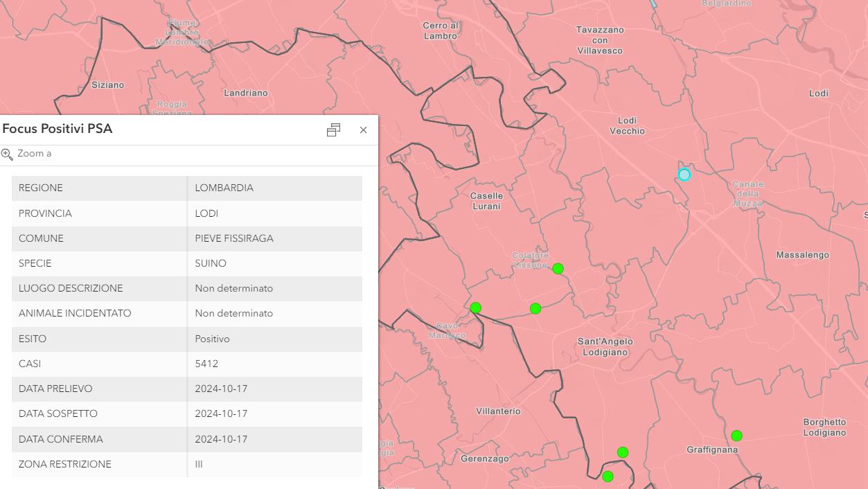The height and width of the screenshot is (489, 868).
Task: Select the cyan highlighted marker near Lodi Vecchio
Action: 684,175
